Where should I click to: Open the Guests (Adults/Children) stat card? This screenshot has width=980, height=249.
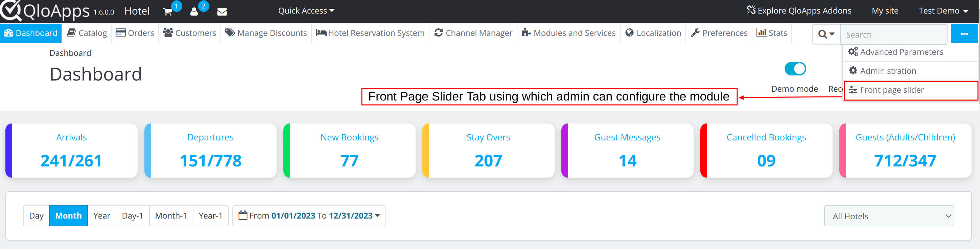pos(906,151)
